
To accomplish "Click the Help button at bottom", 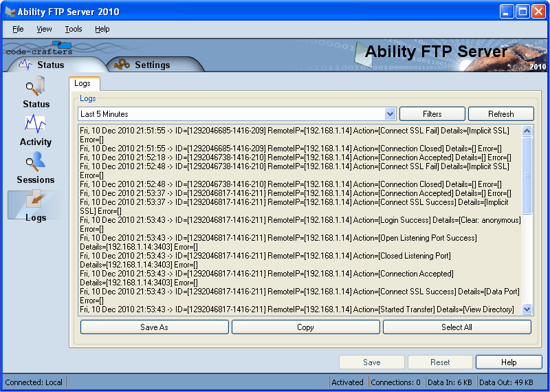I will pyautogui.click(x=509, y=362).
